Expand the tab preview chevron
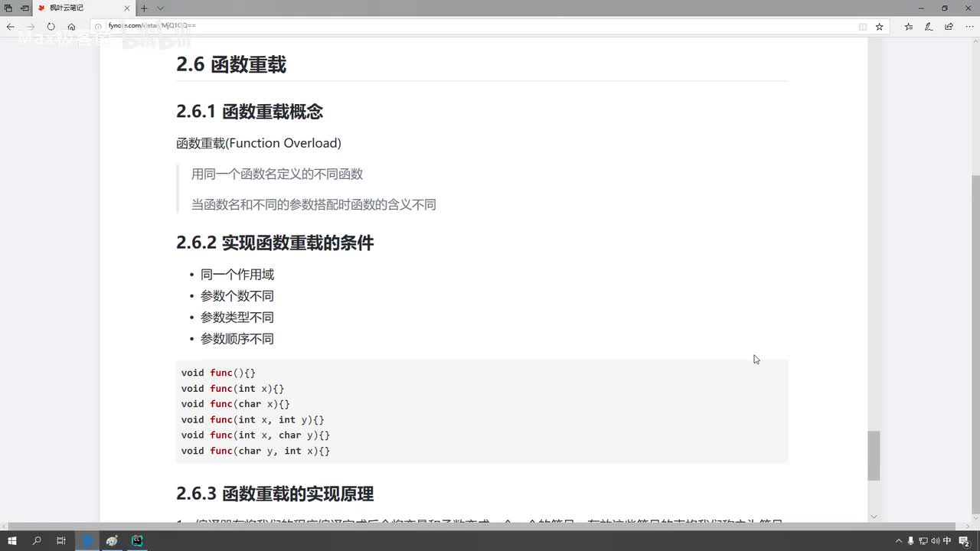This screenshot has height=551, width=980. point(160,8)
